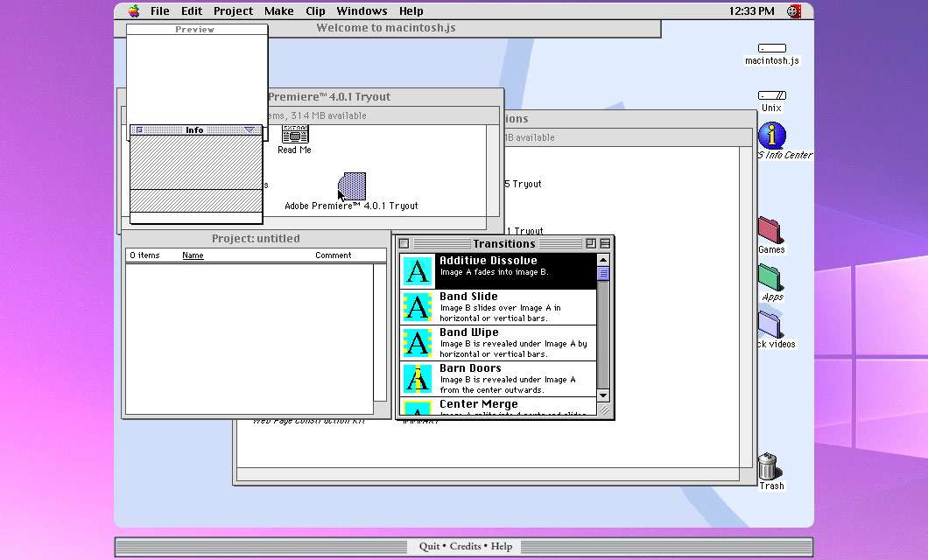This screenshot has width=928, height=560.
Task: Open the Read Me document icon
Action: click(295, 134)
